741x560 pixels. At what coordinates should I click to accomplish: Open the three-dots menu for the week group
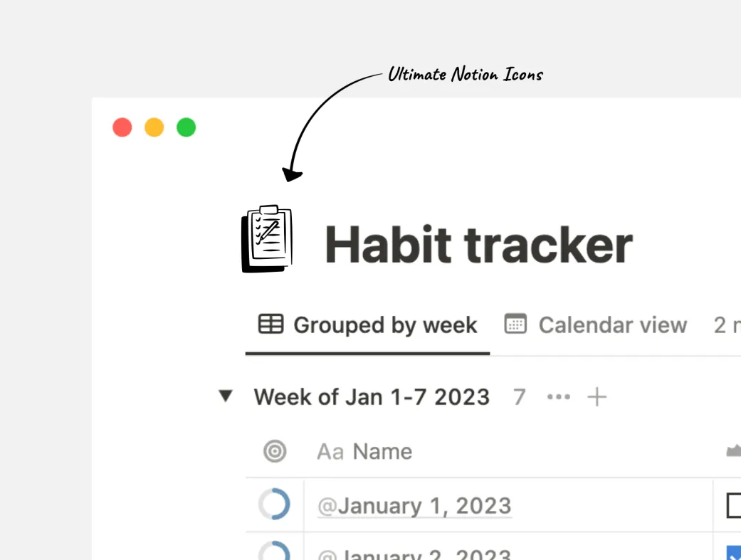tap(559, 397)
